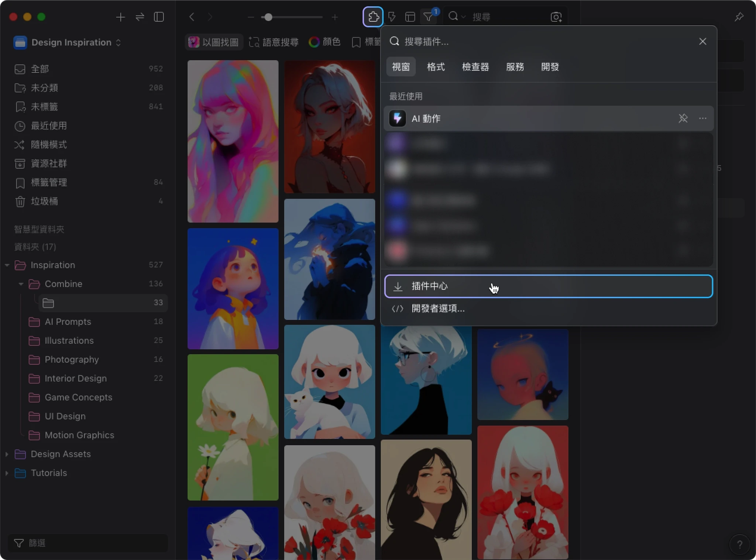Toggle the sidebar visibility icon
756x560 pixels.
[159, 17]
